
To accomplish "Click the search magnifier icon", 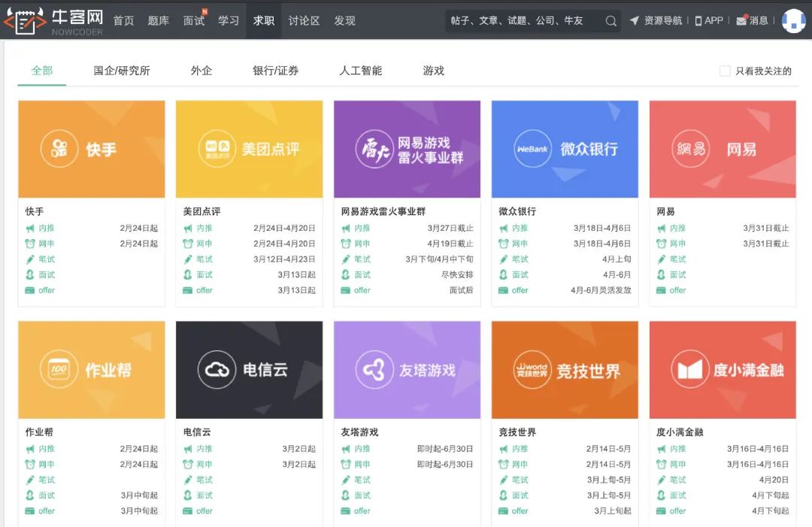I will (x=611, y=21).
